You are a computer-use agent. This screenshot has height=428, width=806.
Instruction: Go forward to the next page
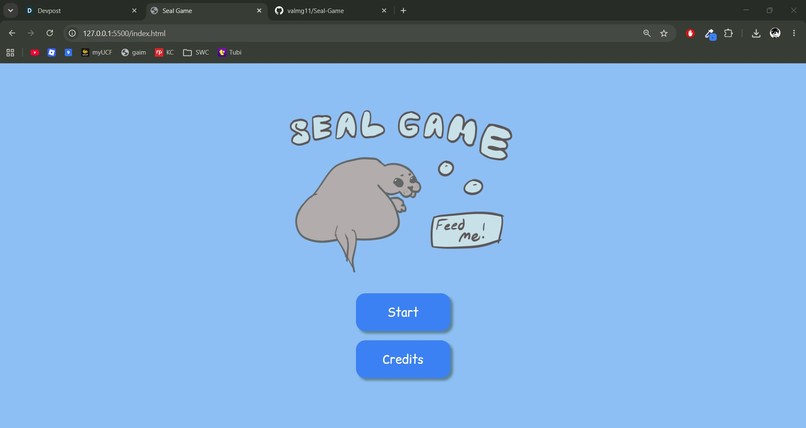tap(31, 33)
